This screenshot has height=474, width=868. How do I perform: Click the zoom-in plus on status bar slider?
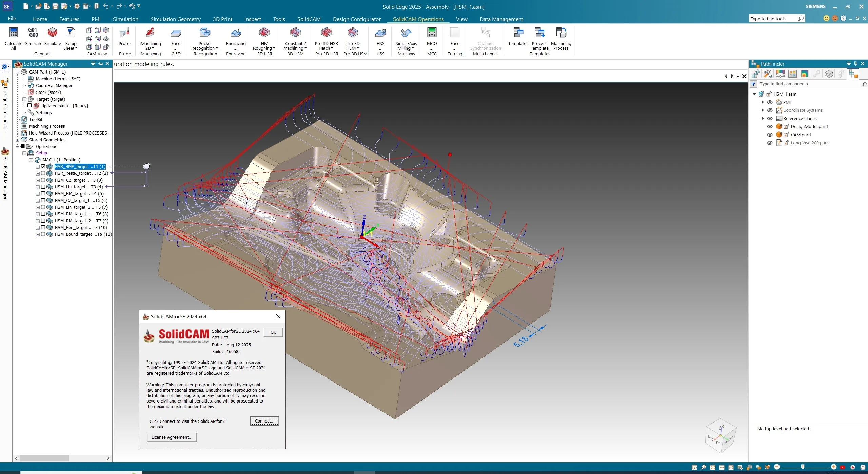point(834,467)
